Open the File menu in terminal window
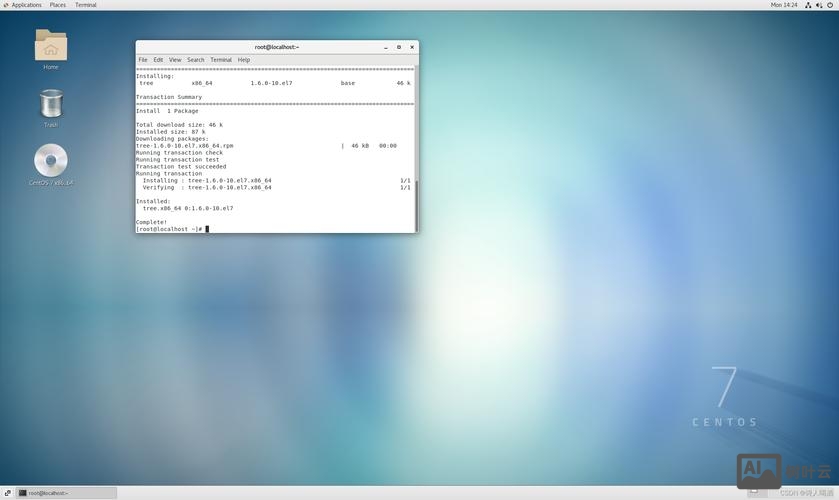Image resolution: width=839 pixels, height=500 pixels. pyautogui.click(x=143, y=60)
